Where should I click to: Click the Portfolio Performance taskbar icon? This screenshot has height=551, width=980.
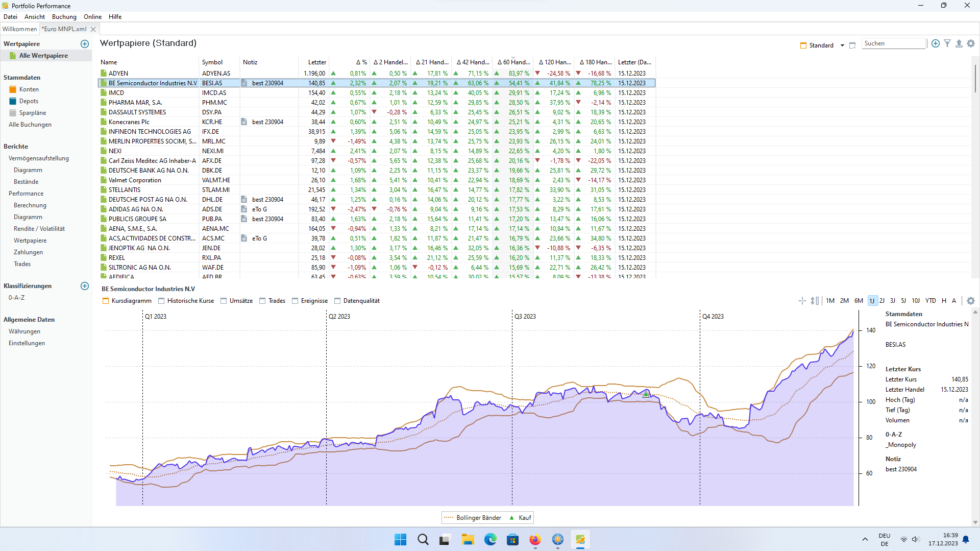pos(580,539)
